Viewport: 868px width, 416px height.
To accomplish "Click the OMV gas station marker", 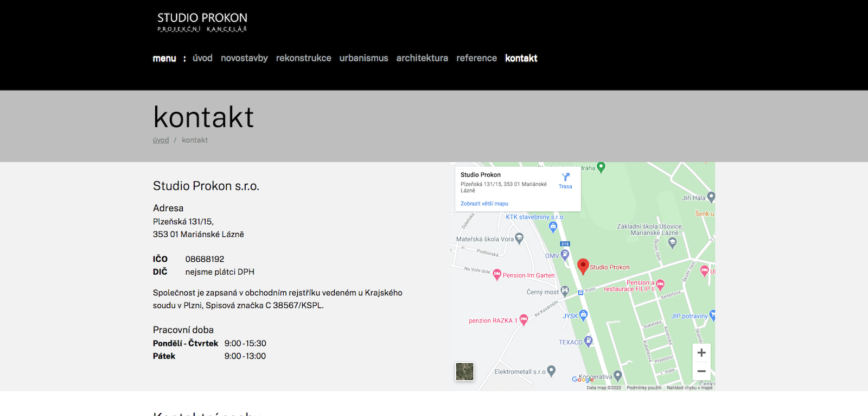I will (565, 255).
